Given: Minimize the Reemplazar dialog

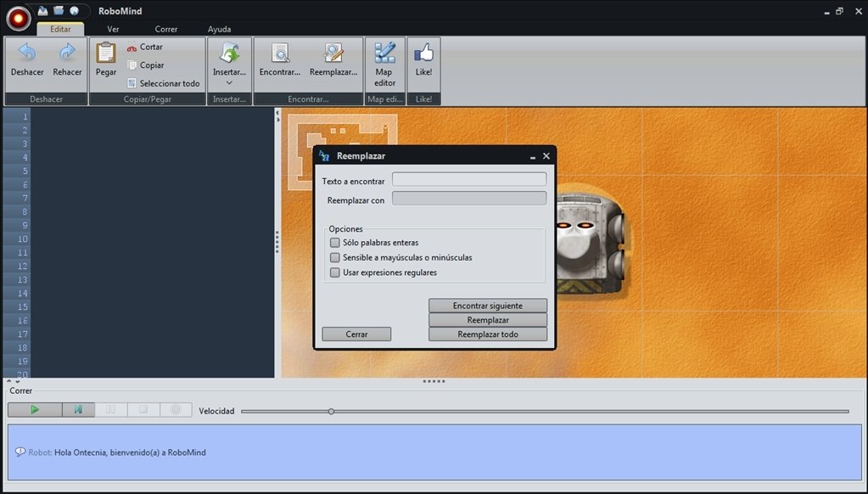Looking at the screenshot, I should [533, 157].
